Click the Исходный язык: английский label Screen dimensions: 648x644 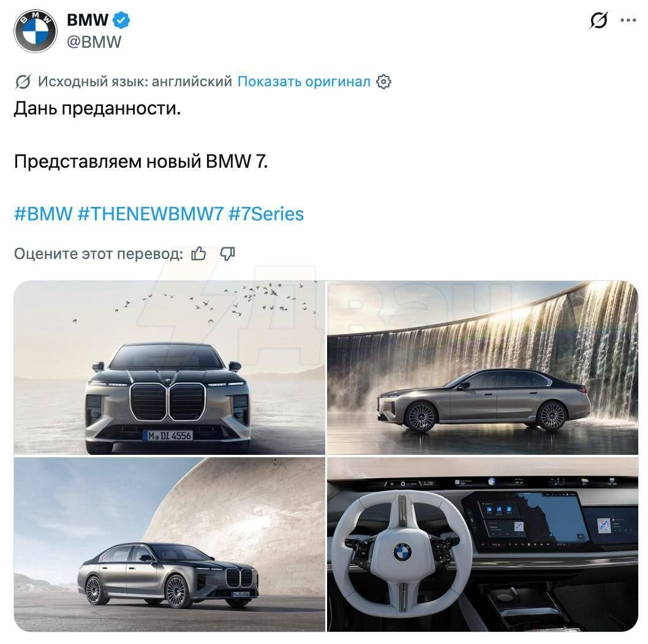coord(135,81)
